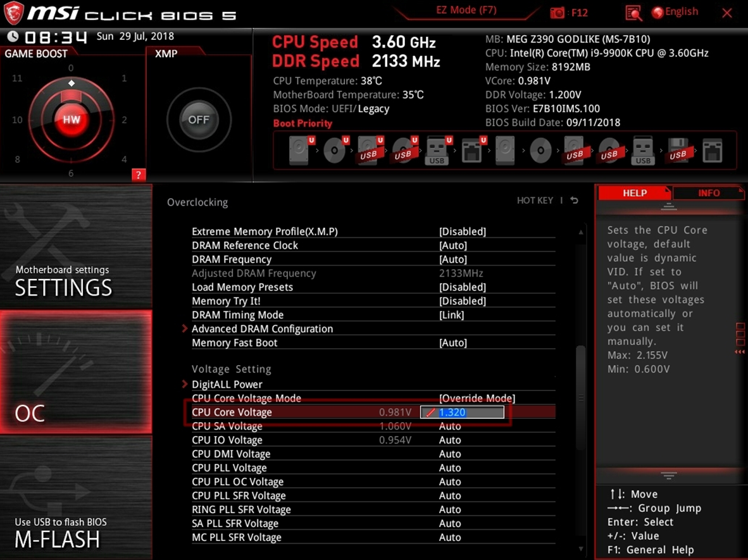
Task: Click the Adjusted DRAM Frequency row
Action: (x=373, y=273)
